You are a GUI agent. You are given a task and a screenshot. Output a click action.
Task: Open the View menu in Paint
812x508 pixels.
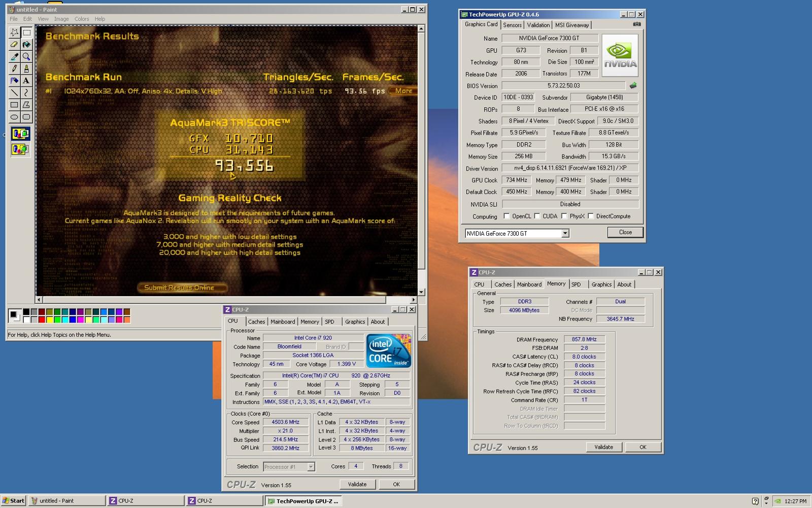tap(43, 19)
